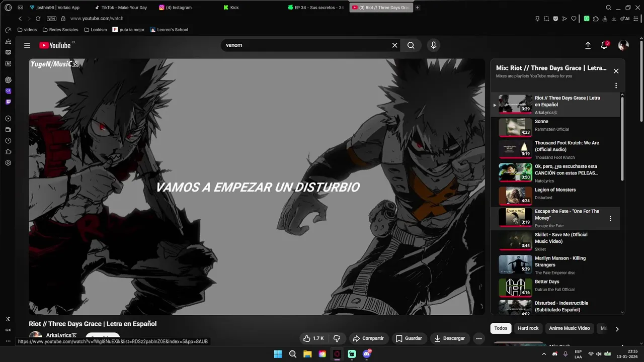Add page to bookmarks heart icon
Screen dimensions: 644x362
574,19
